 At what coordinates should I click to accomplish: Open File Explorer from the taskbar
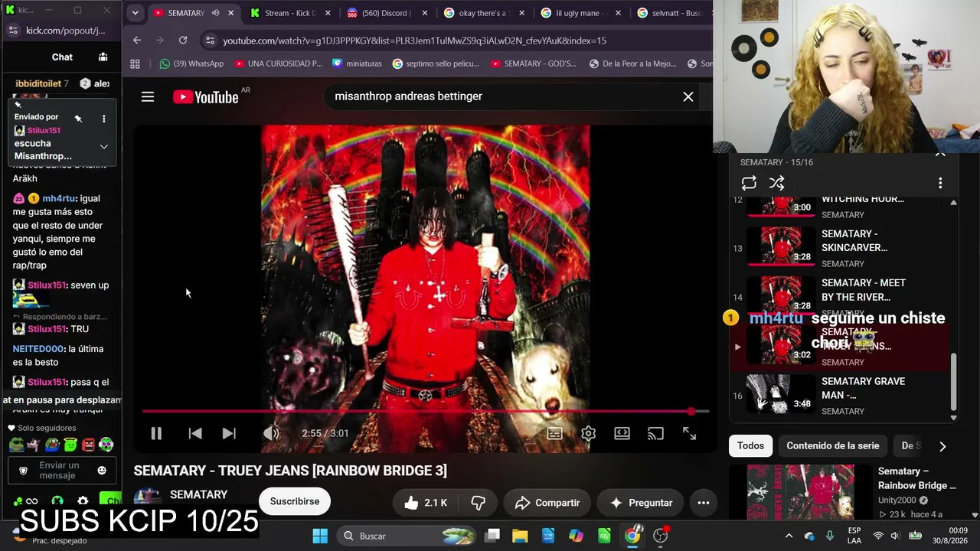click(x=520, y=536)
